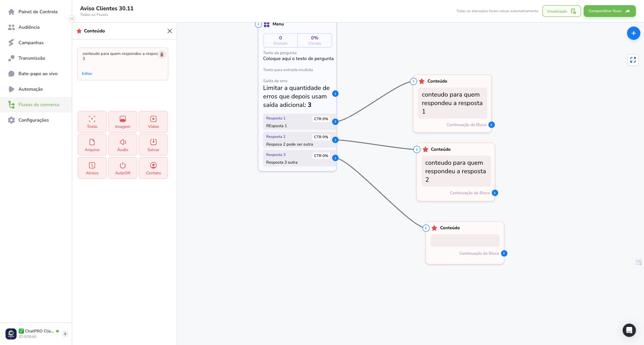Click Resposta 3 output connector
Image resolution: width=644 pixels, height=345 pixels.
point(335,158)
